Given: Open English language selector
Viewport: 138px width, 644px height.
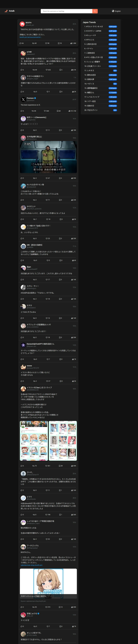Looking at the screenshot, I should [116, 11].
